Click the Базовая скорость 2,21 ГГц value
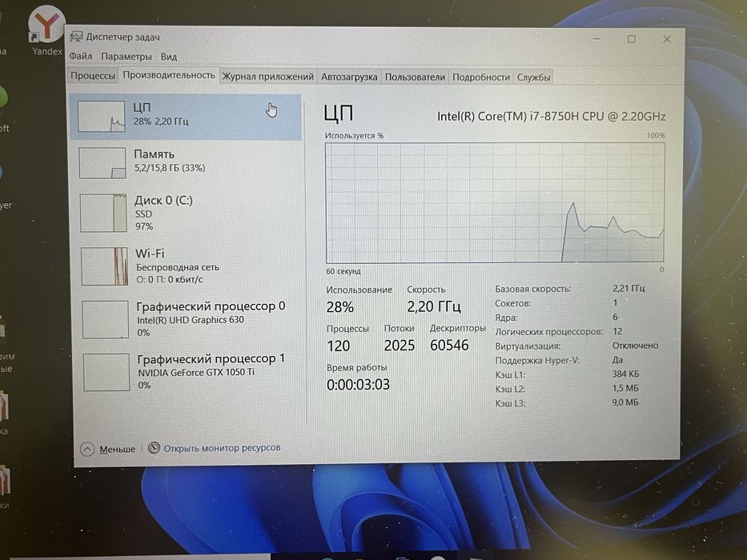 [629, 288]
